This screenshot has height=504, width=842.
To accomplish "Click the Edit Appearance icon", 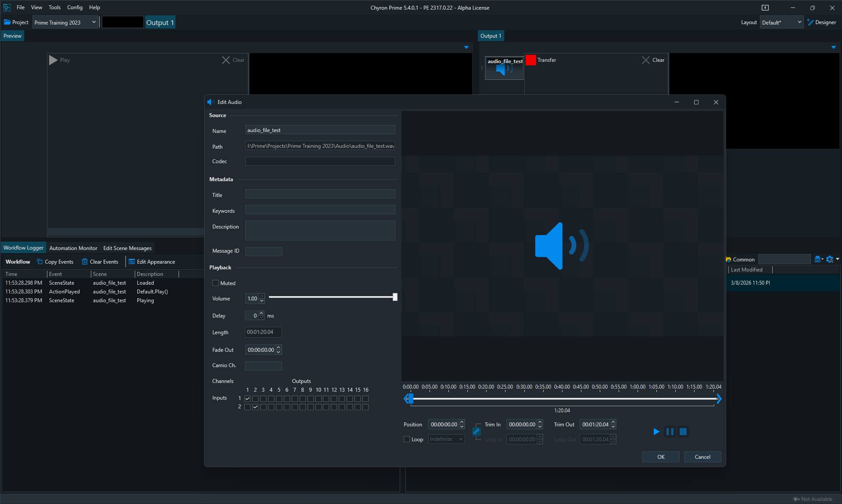I will [132, 262].
